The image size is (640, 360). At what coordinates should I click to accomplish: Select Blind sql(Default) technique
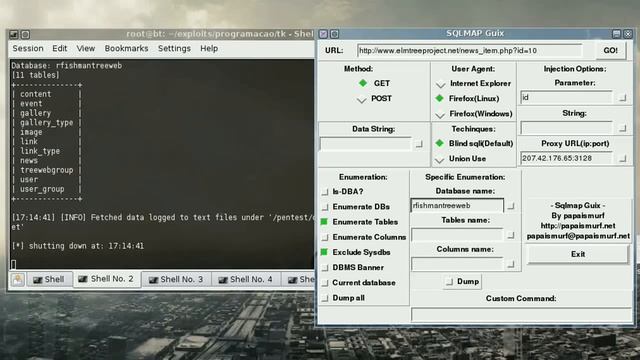coord(440,143)
